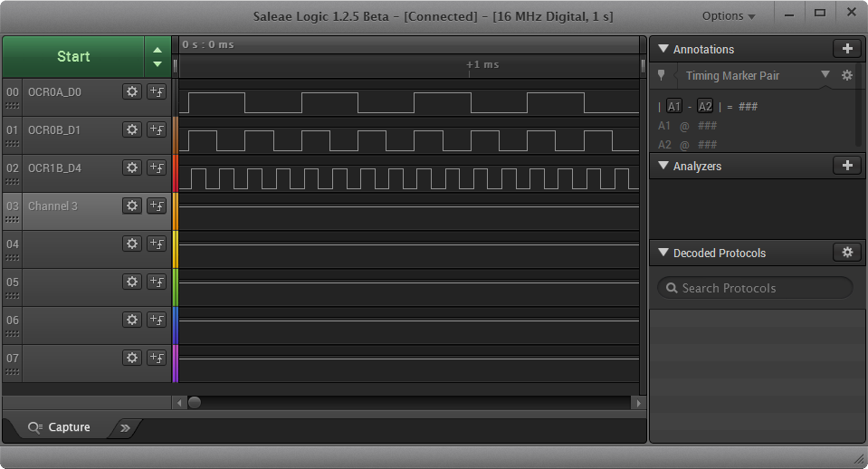Click the Search Protocols field
Image resolution: width=868 pixels, height=469 pixels.
(755, 288)
